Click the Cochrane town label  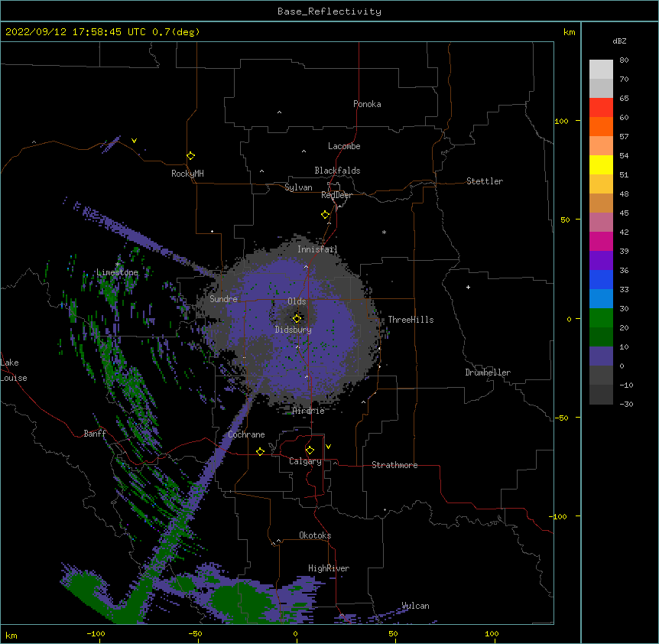pos(246,434)
